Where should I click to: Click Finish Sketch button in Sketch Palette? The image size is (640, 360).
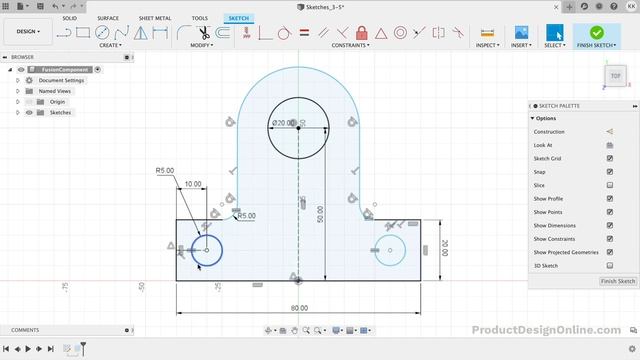618,281
